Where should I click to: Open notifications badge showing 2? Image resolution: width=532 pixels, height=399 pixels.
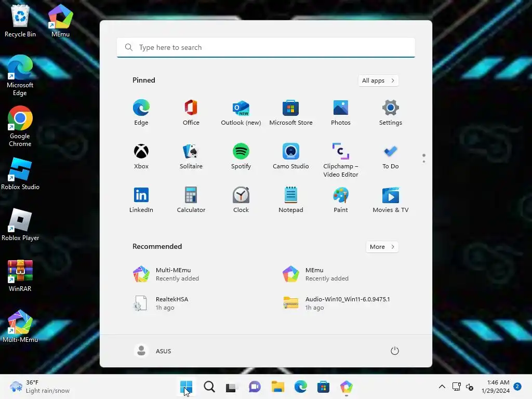(x=517, y=386)
